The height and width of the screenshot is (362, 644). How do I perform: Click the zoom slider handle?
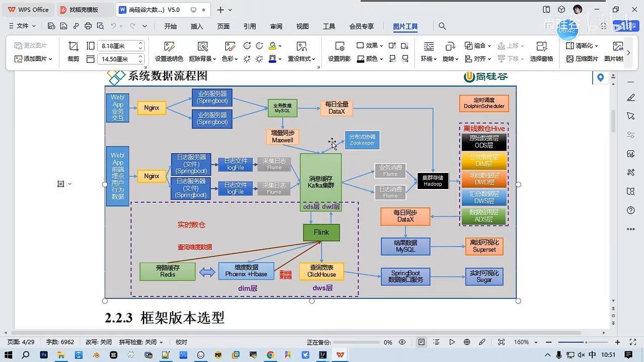586,342
